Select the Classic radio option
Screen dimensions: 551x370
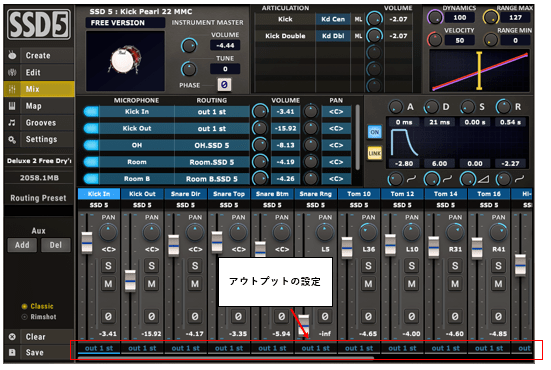tap(24, 306)
